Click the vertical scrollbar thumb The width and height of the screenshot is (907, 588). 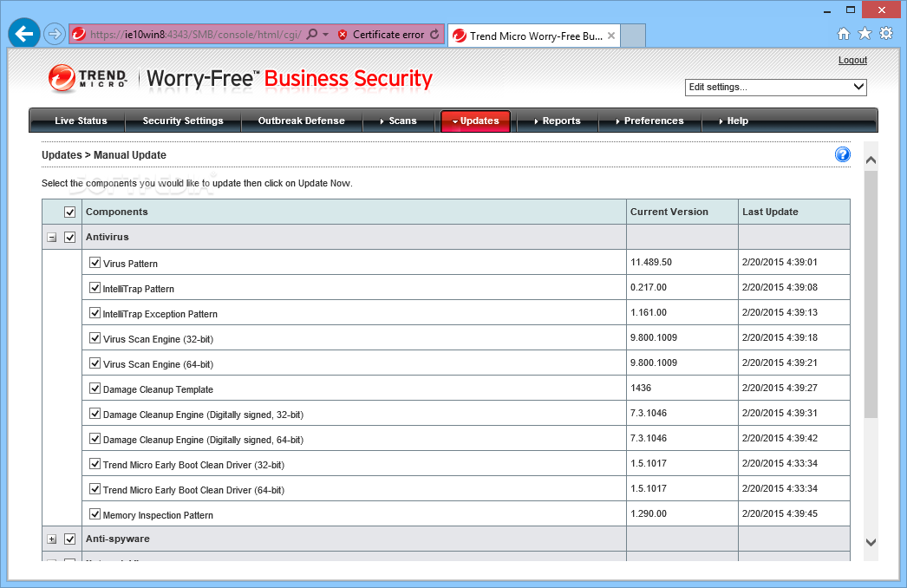(x=871, y=294)
